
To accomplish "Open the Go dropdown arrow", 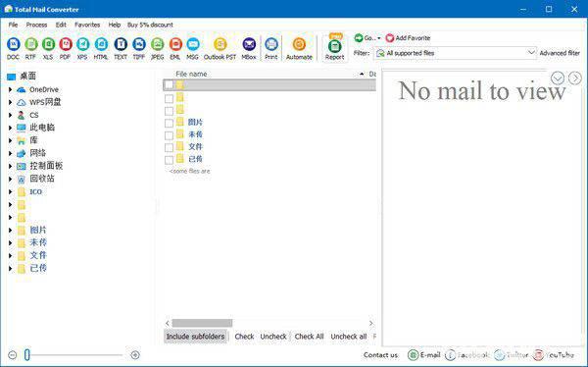I will [x=378, y=38].
